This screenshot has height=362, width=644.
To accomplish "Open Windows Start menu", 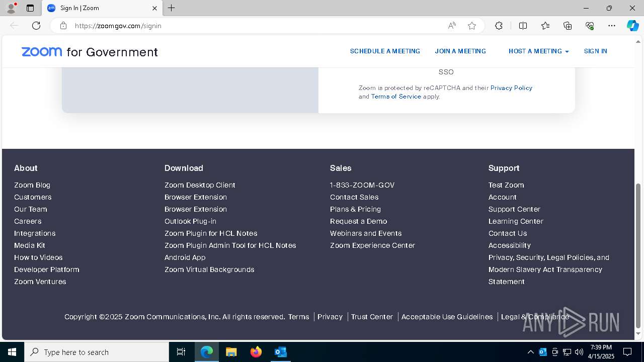I will (x=12, y=352).
